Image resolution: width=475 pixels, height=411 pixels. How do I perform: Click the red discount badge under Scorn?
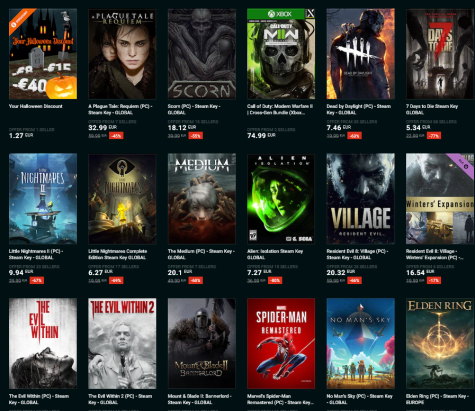[x=195, y=136]
